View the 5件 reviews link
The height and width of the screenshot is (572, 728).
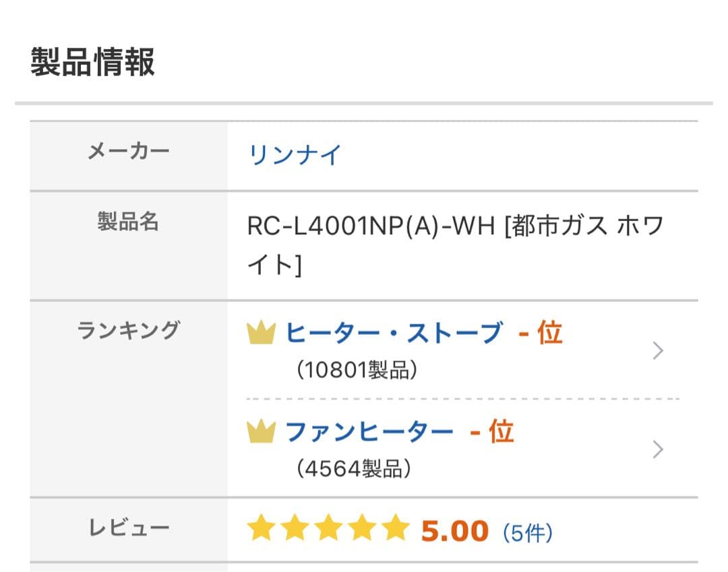click(528, 534)
